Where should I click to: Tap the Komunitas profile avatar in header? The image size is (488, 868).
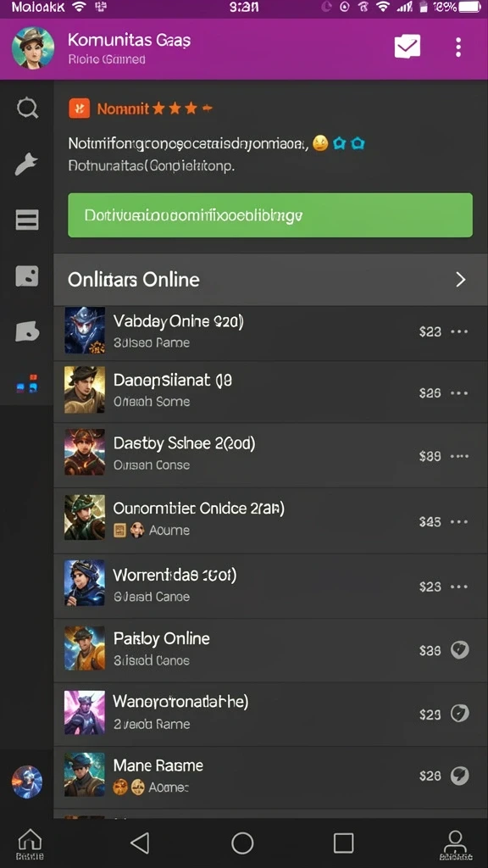point(33,47)
